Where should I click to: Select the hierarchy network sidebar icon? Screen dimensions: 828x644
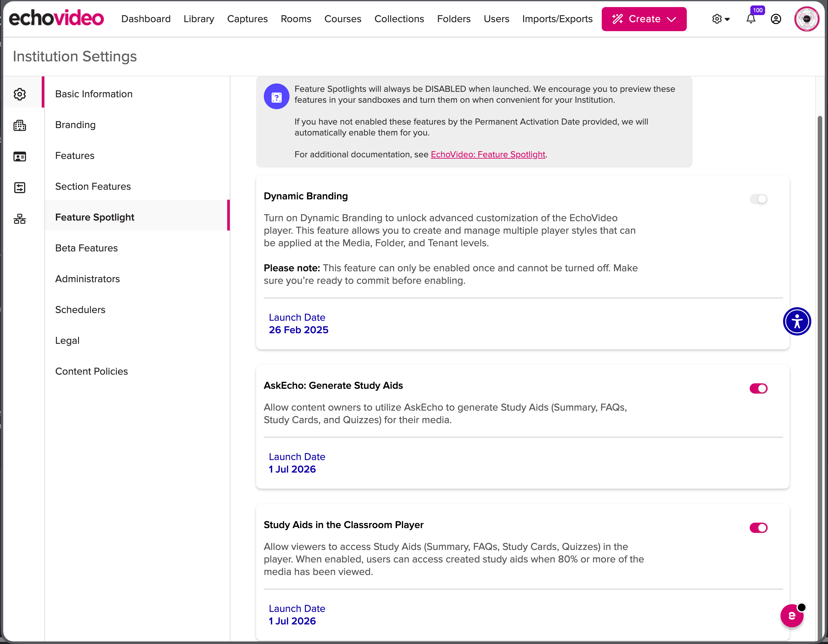[x=20, y=218]
